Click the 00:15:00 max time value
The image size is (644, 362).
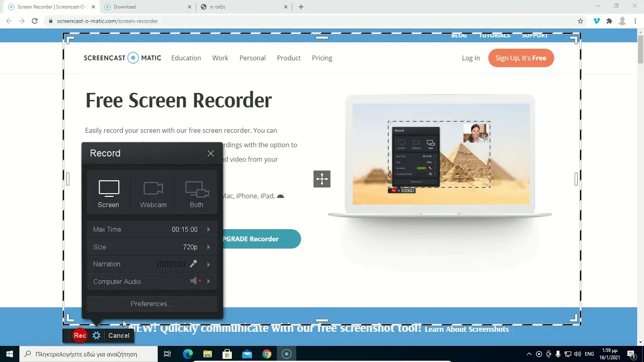[185, 229]
